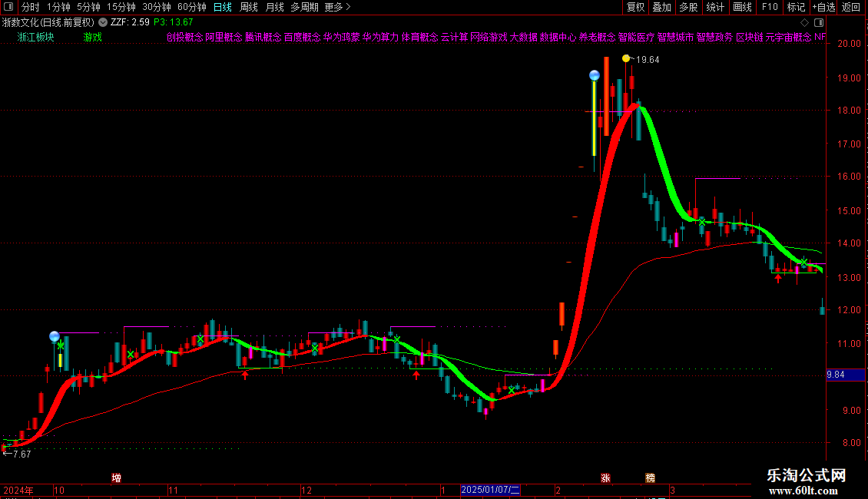The height and width of the screenshot is (499, 868).
Task: Open the 阿里概念 concept tag
Action: (x=224, y=37)
